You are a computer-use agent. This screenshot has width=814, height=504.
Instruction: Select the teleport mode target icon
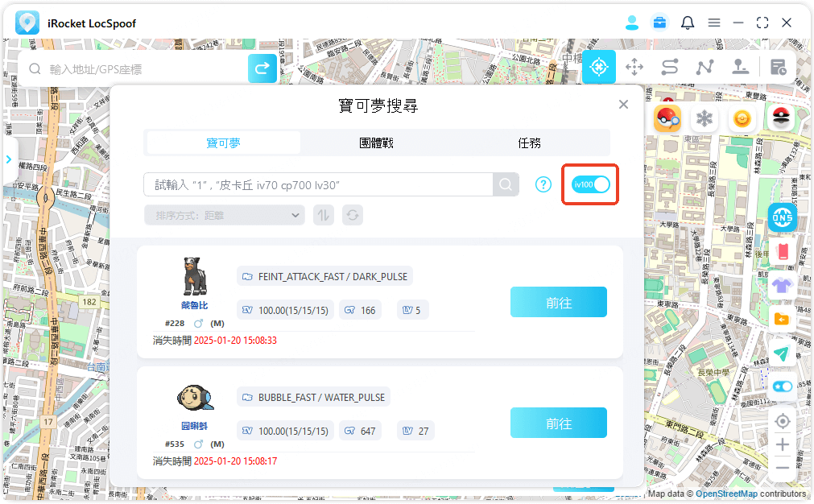(599, 67)
